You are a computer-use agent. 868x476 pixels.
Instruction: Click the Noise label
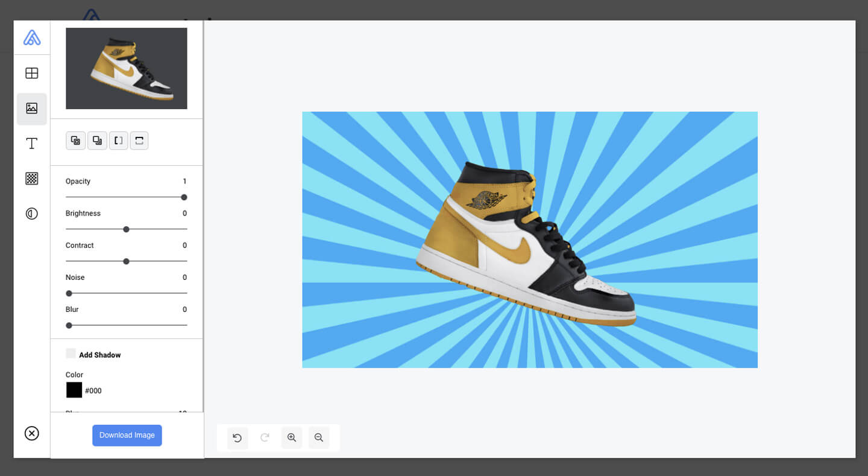(x=75, y=278)
